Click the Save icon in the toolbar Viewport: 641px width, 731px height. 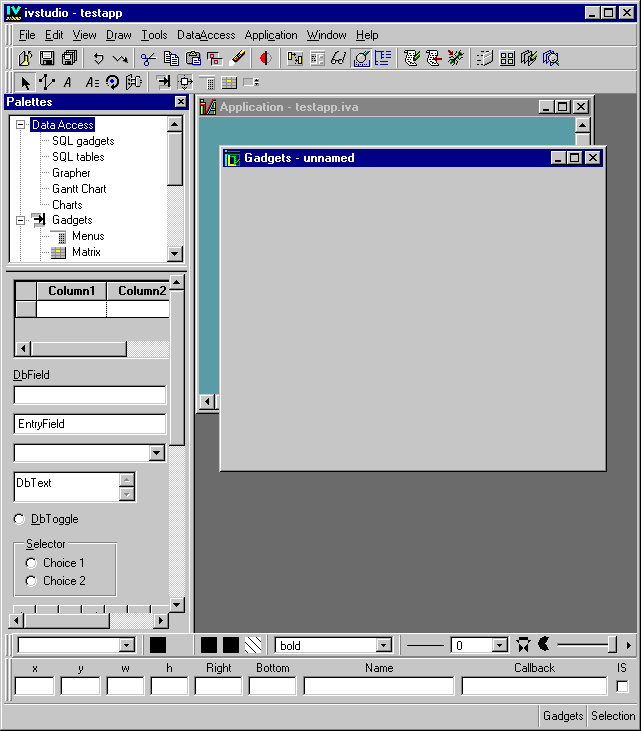47,59
